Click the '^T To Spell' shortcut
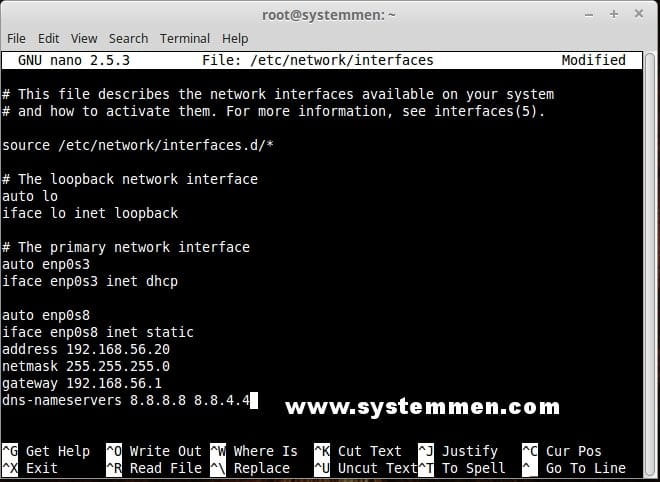The width and height of the screenshot is (660, 482). point(462,468)
